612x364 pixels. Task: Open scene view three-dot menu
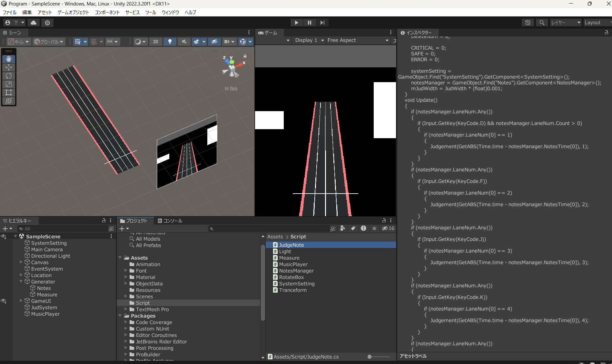(249, 32)
